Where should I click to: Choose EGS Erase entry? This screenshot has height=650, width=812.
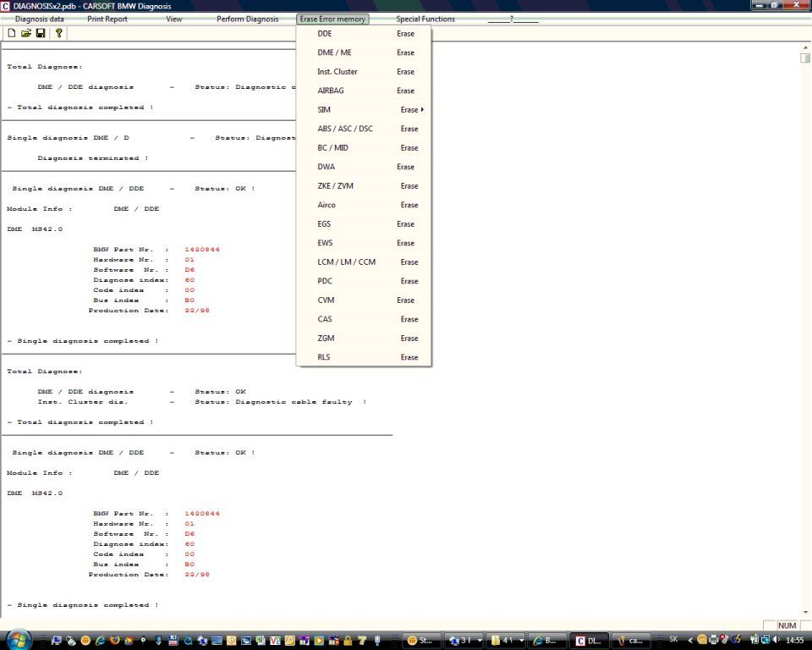point(364,224)
